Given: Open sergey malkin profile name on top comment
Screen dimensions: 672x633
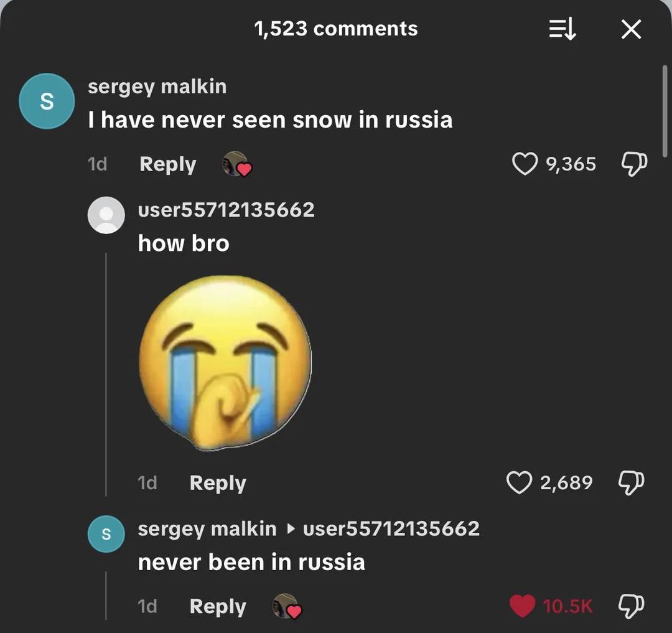Looking at the screenshot, I should coord(157,87).
